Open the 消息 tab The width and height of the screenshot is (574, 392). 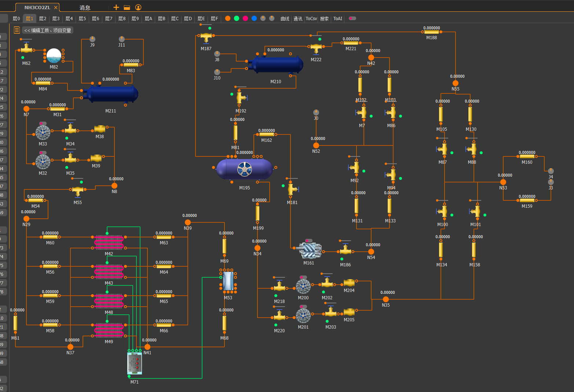point(85,7)
